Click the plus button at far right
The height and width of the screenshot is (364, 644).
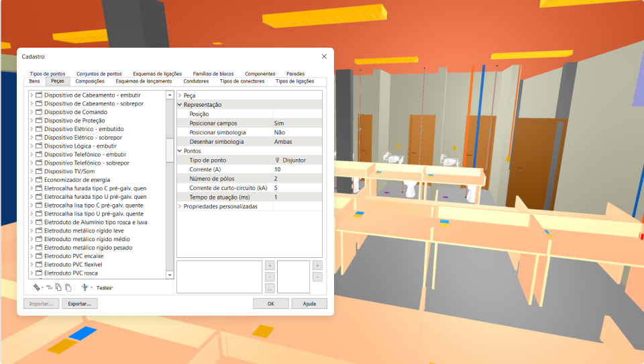pyautogui.click(x=317, y=265)
